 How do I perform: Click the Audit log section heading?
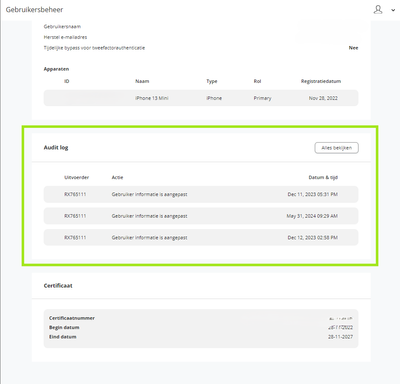click(x=56, y=147)
